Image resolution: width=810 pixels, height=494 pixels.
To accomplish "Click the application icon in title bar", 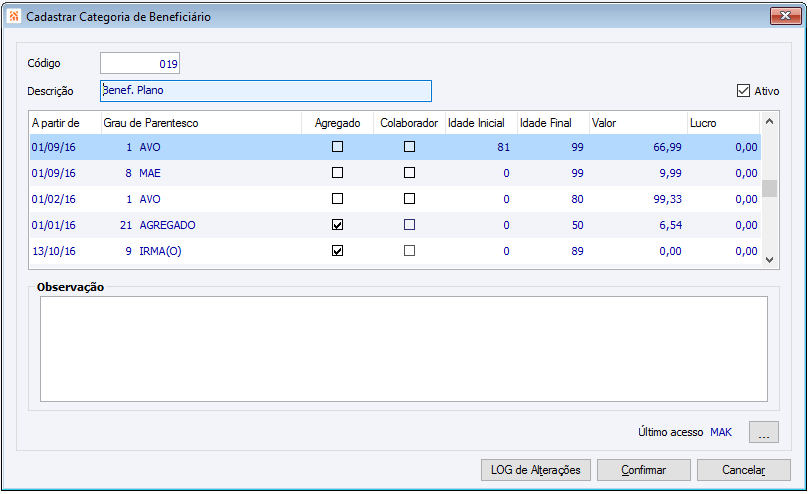I will click(14, 17).
